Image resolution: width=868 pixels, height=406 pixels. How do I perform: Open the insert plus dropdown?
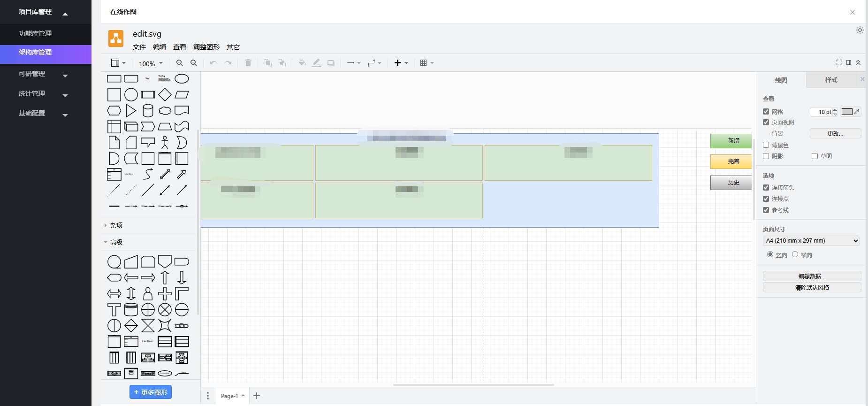[x=401, y=63]
